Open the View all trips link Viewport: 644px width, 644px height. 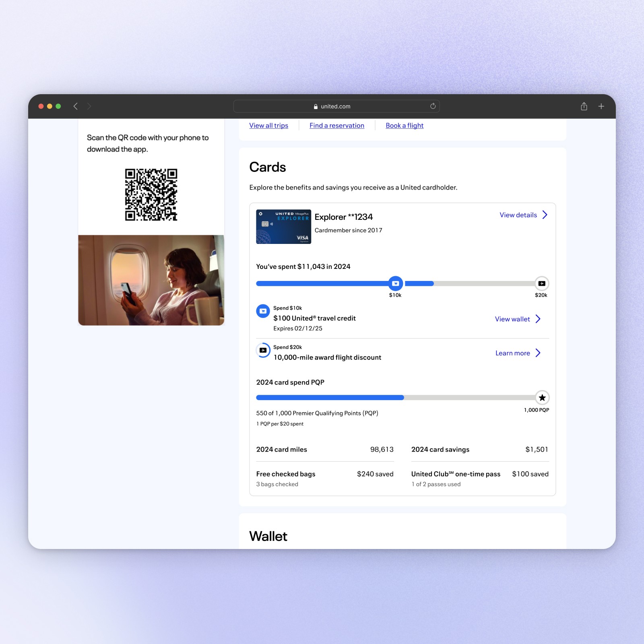click(268, 126)
